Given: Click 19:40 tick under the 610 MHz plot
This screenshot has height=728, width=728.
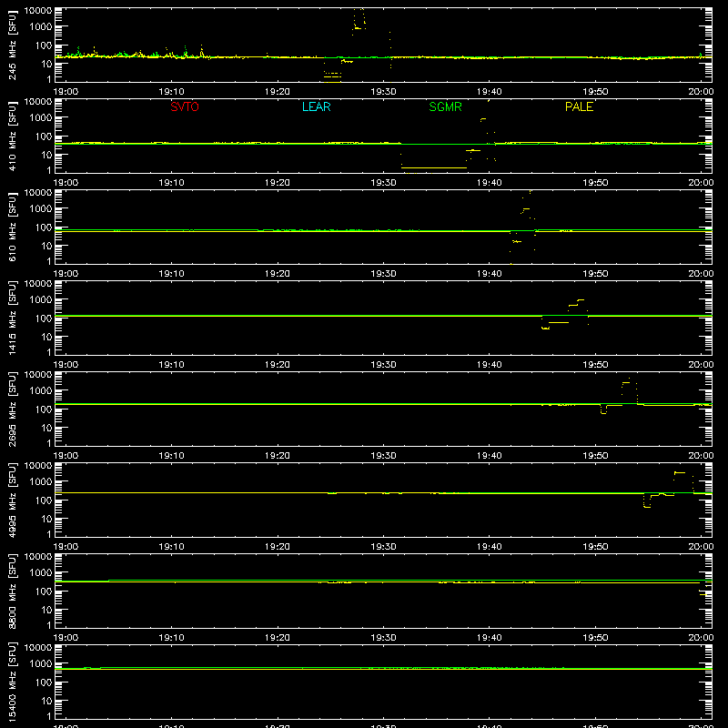Looking at the screenshot, I should (x=490, y=274).
